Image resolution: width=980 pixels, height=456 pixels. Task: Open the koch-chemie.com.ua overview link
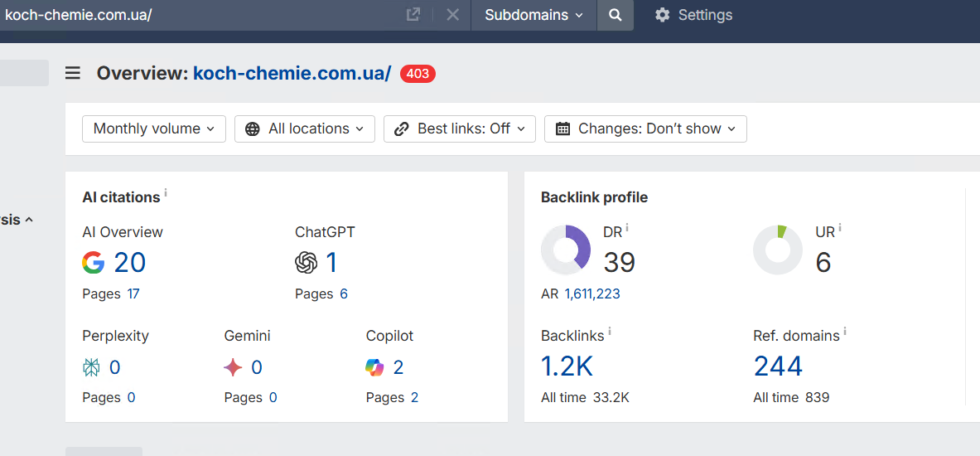click(x=292, y=73)
